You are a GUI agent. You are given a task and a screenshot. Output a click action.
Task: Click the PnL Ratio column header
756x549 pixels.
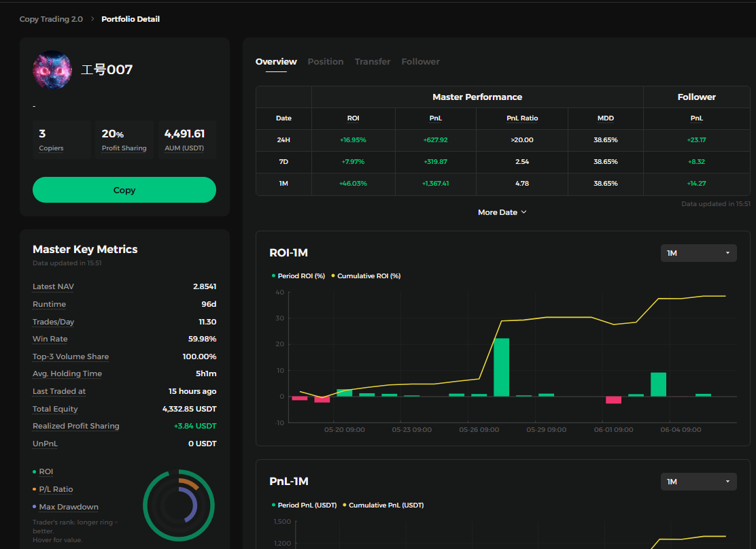(x=522, y=118)
